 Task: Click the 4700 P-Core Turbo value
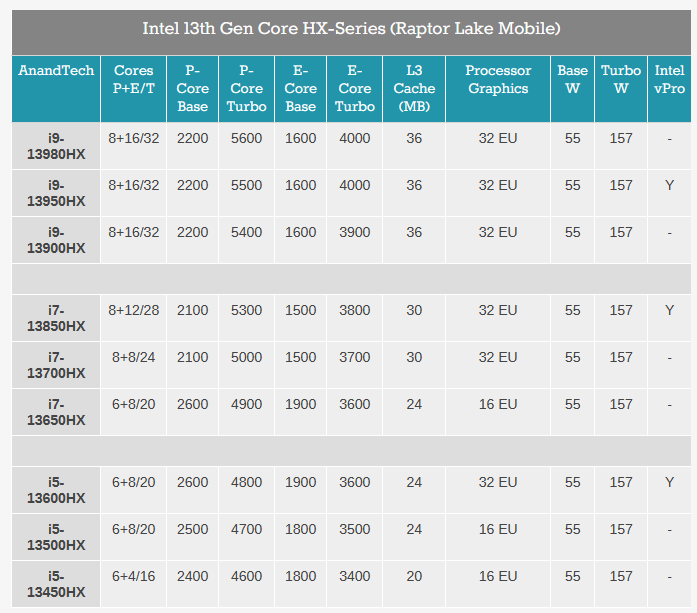coord(246,529)
